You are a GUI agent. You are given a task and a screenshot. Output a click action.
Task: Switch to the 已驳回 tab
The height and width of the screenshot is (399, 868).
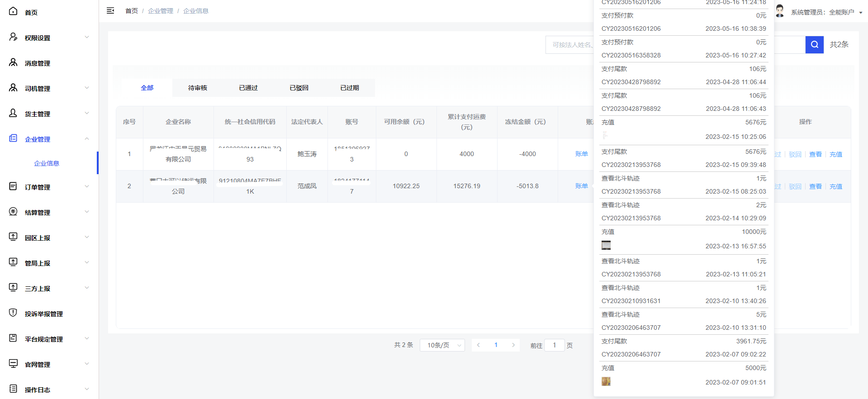click(x=299, y=88)
